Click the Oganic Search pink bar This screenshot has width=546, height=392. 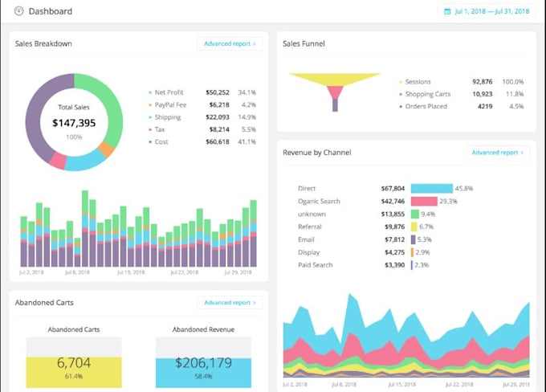tap(424, 202)
